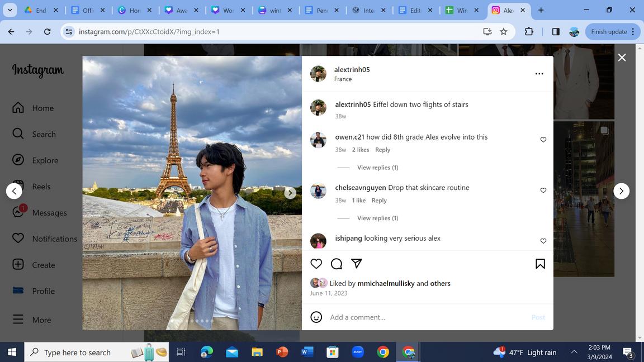
Task: Like chelseavnguyen's comment
Action: click(543, 190)
